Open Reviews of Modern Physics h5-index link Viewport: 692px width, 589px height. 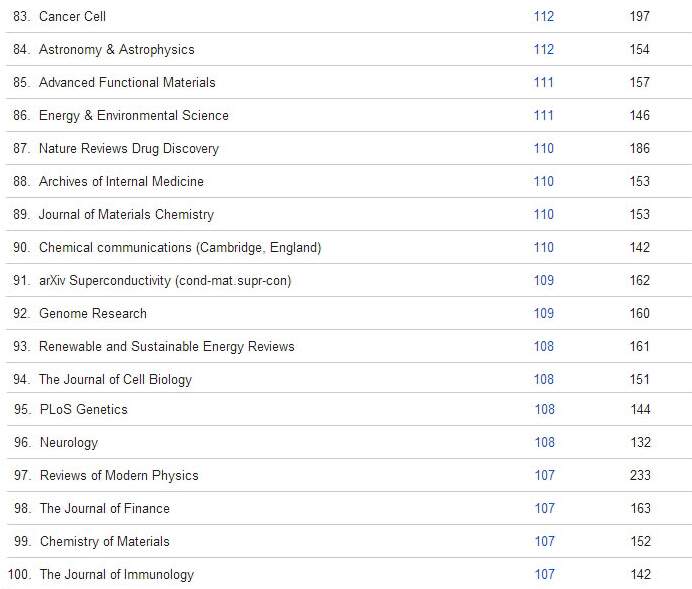click(544, 475)
